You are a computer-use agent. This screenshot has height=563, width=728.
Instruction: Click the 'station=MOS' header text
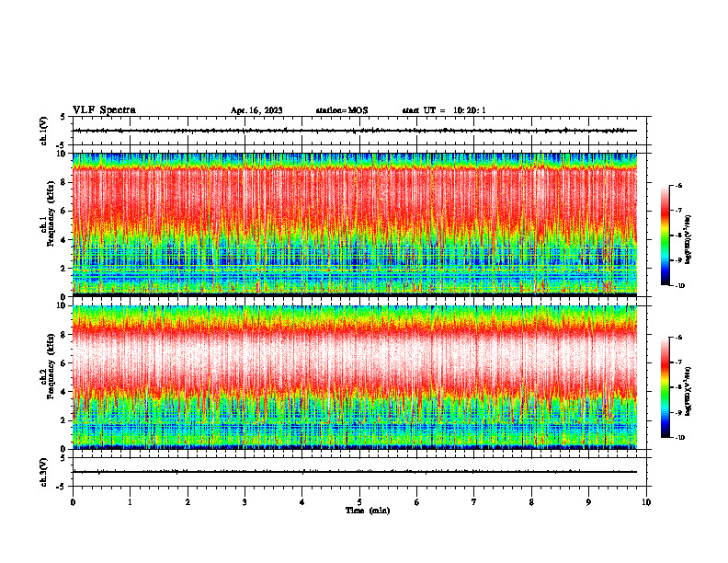click(342, 110)
